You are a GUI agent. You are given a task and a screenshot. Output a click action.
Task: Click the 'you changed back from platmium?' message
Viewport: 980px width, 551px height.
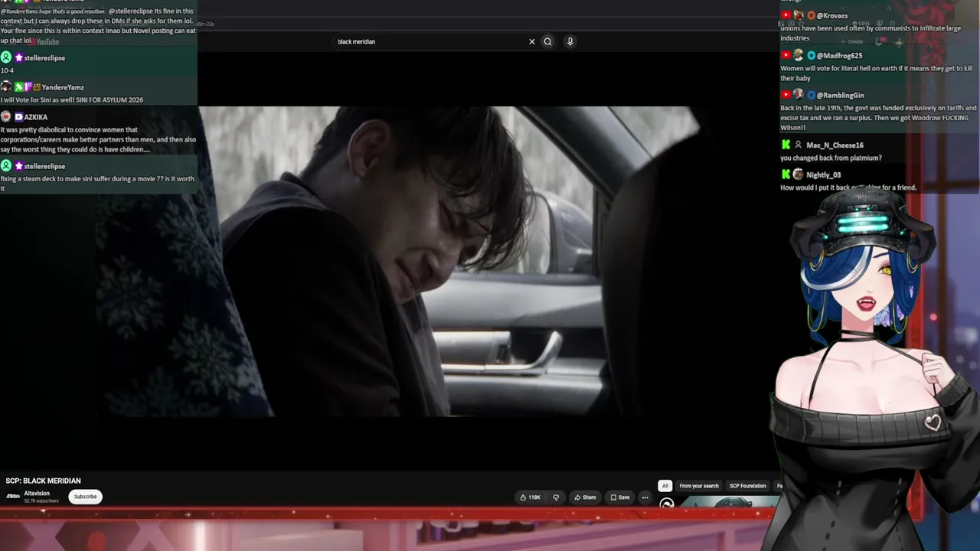tap(831, 158)
